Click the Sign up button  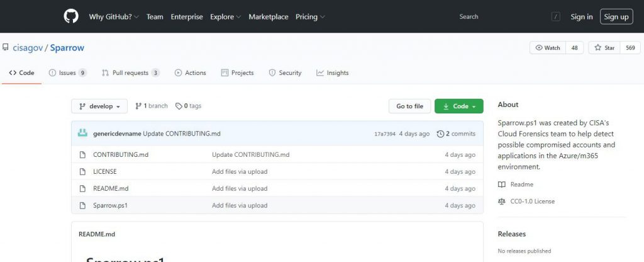pos(616,17)
